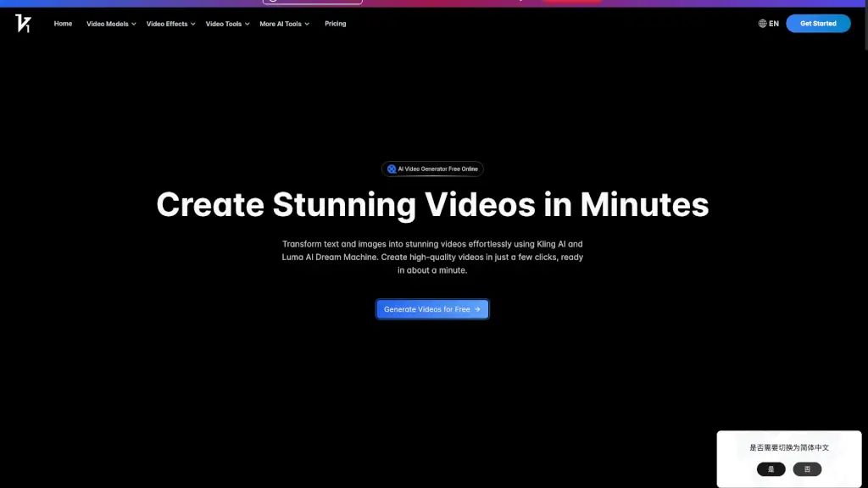Open Pricing from the navigation bar
Screen dimensions: 868x488
[336, 24]
